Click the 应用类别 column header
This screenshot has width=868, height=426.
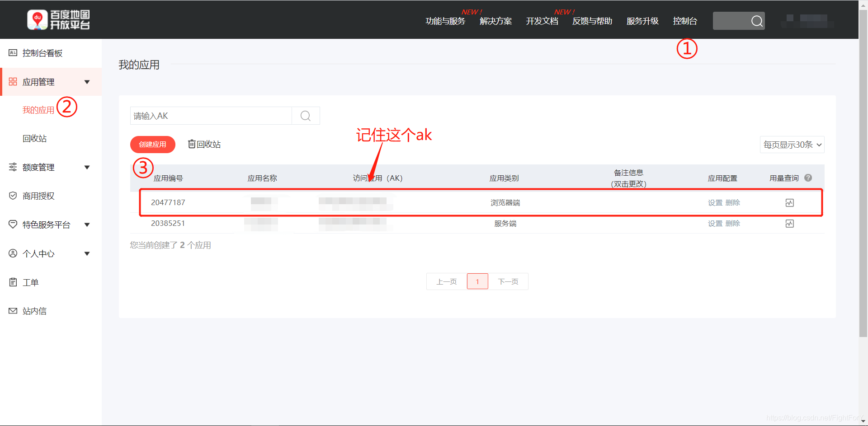[504, 178]
